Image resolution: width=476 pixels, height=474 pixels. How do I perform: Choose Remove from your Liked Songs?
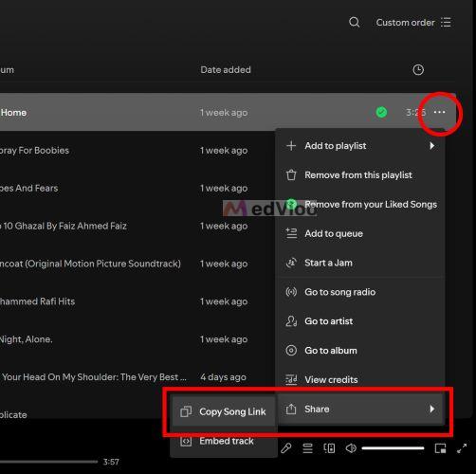tap(360, 204)
